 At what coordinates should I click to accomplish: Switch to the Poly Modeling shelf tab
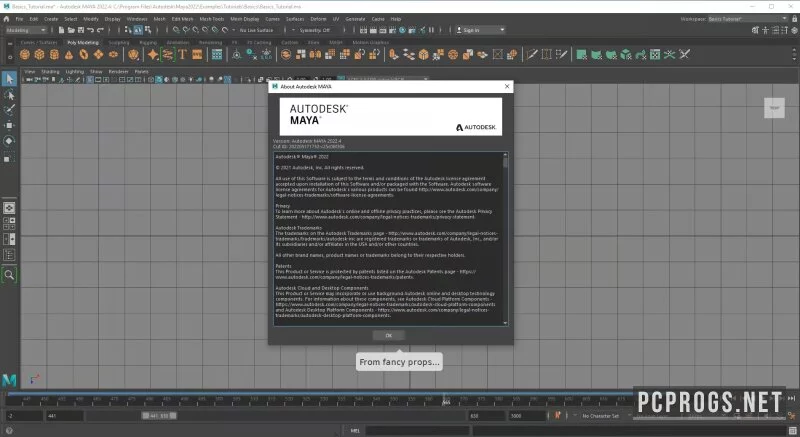(x=83, y=42)
